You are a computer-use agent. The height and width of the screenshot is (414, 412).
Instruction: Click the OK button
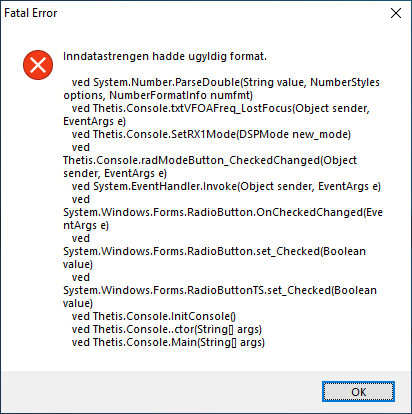pos(358,392)
